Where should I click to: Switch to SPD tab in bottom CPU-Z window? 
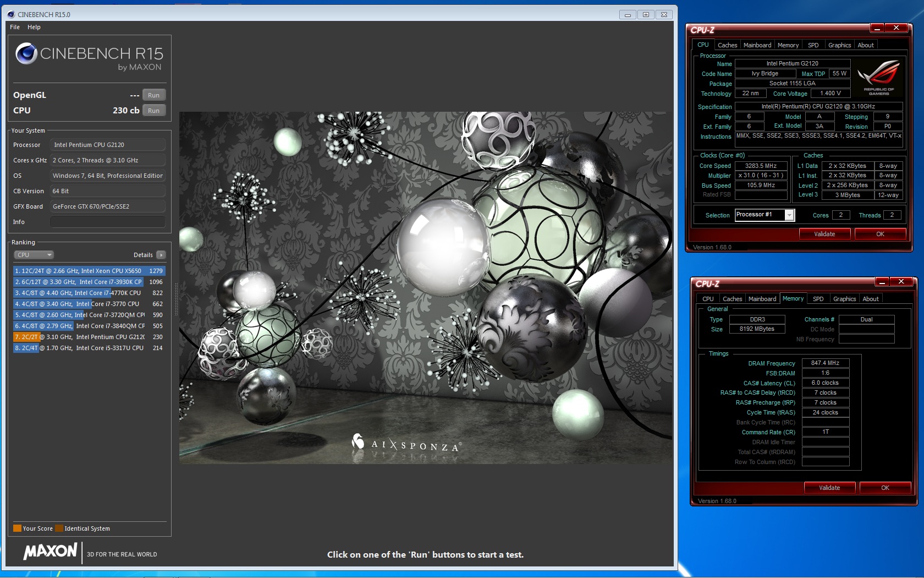pos(818,299)
